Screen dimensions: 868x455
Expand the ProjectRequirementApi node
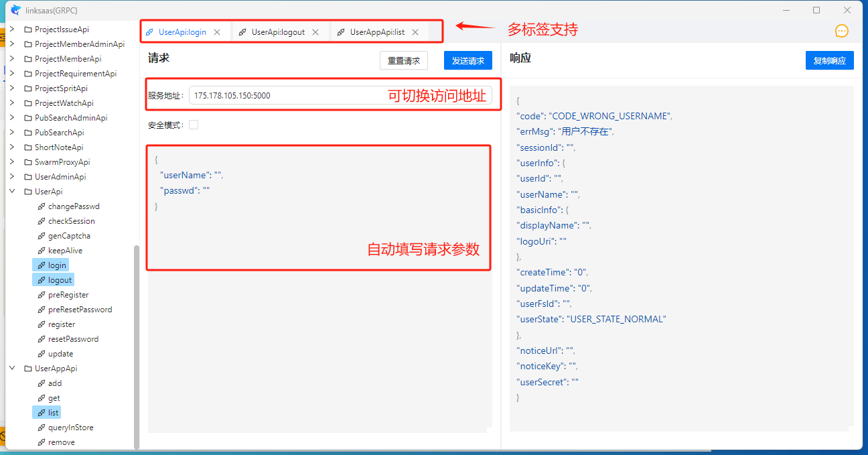(x=11, y=74)
